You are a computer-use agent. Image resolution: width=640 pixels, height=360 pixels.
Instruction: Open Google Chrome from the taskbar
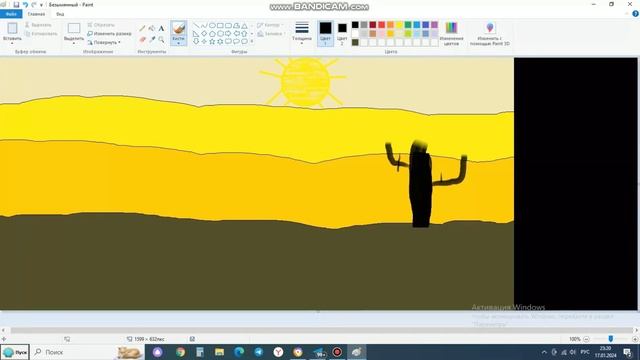point(180,352)
